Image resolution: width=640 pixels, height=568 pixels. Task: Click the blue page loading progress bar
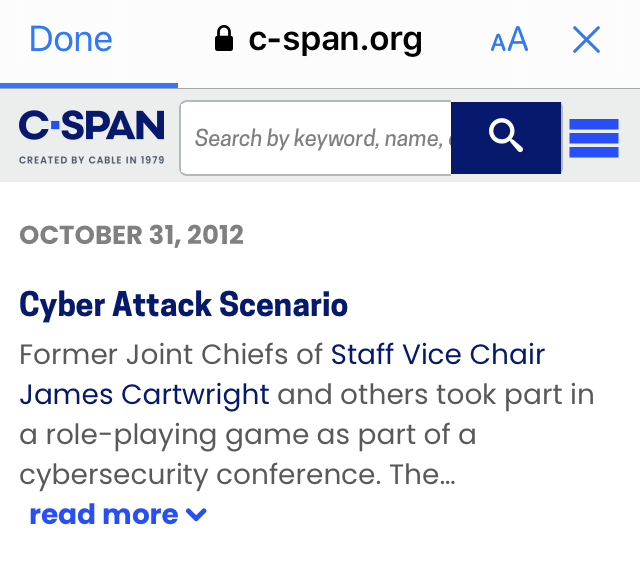89,85
